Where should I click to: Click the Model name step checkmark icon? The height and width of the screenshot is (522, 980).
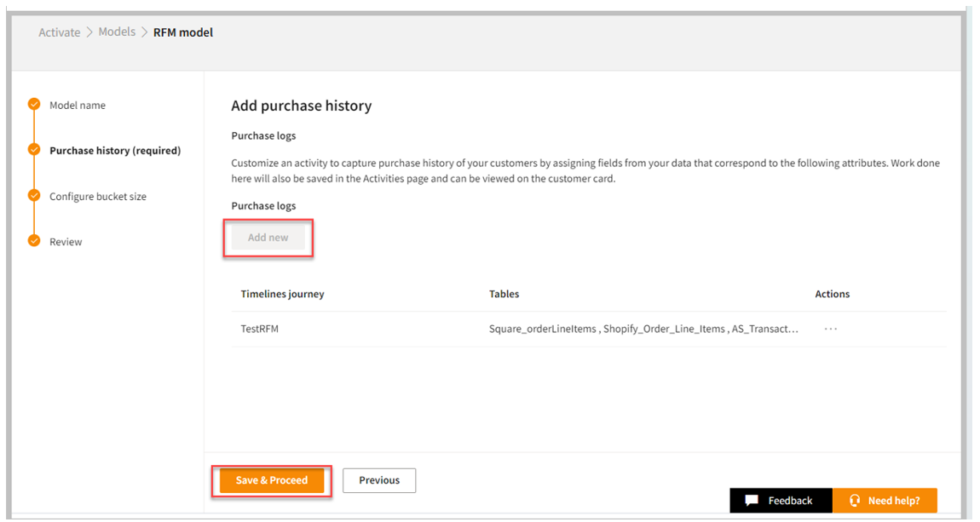34,105
